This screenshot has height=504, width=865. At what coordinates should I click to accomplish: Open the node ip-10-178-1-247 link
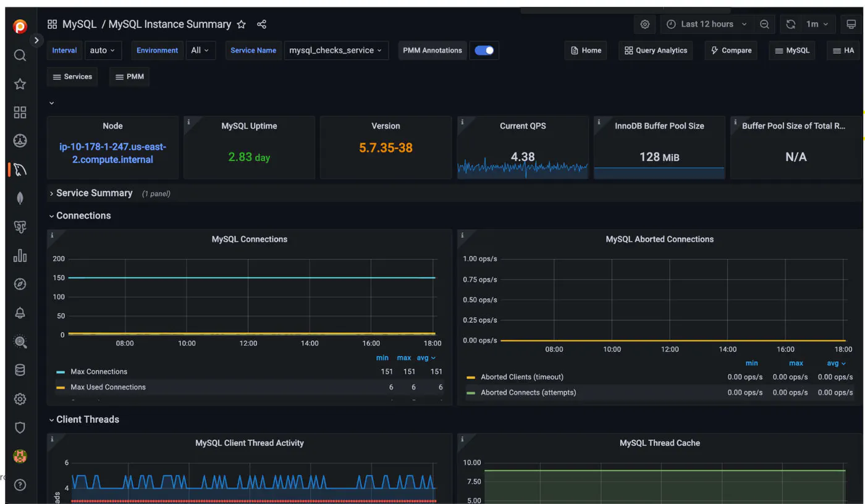coord(112,153)
